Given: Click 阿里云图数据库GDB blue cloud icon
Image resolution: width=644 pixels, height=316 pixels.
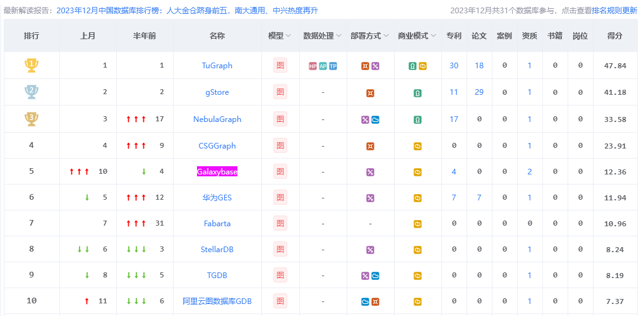Looking at the screenshot, I should 365,302.
